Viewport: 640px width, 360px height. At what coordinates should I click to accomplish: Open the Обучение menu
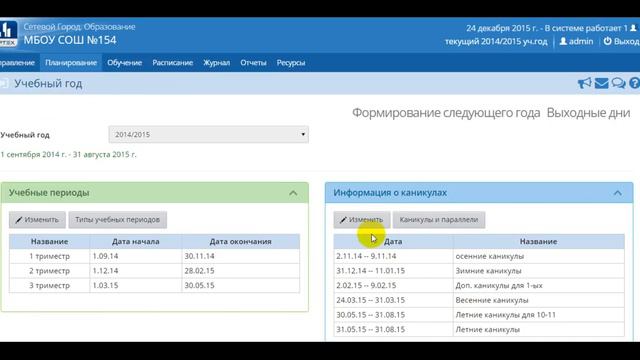(x=124, y=63)
